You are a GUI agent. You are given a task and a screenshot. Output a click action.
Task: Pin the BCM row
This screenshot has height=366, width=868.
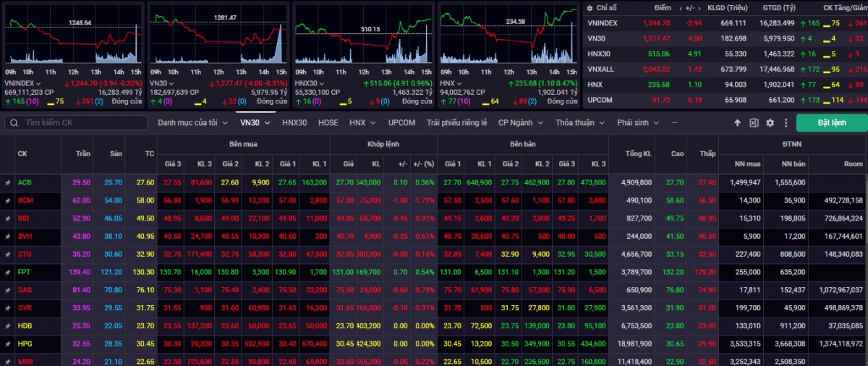click(7, 200)
